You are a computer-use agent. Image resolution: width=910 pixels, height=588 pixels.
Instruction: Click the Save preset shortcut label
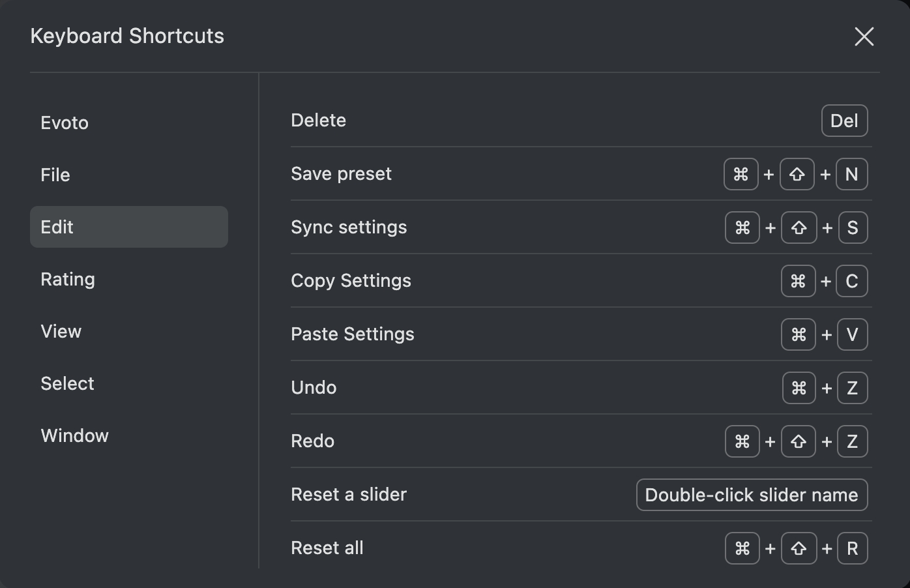coord(341,174)
